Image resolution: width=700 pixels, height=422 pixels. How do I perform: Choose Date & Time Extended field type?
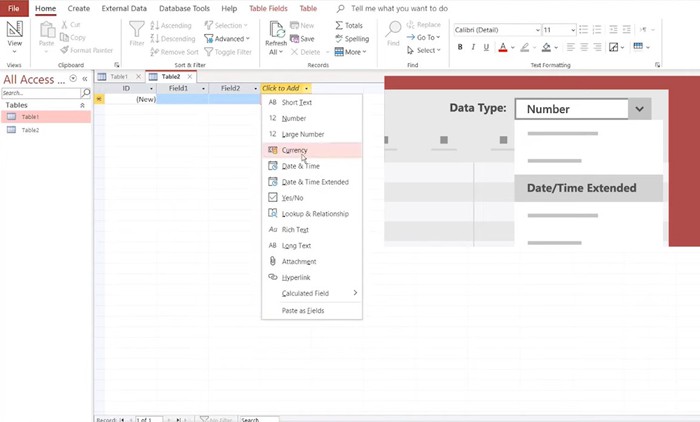[312, 182]
